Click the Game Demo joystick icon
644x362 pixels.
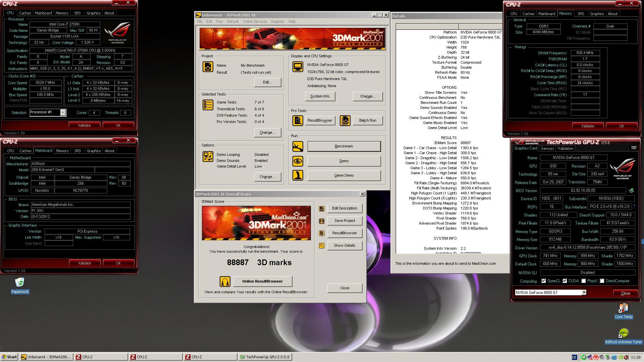[x=298, y=175]
